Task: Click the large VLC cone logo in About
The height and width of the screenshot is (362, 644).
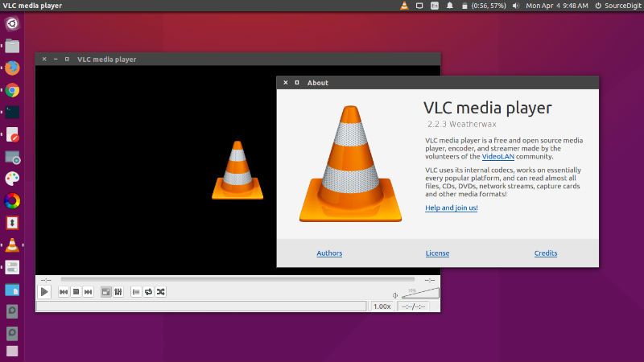Action: tap(350, 163)
